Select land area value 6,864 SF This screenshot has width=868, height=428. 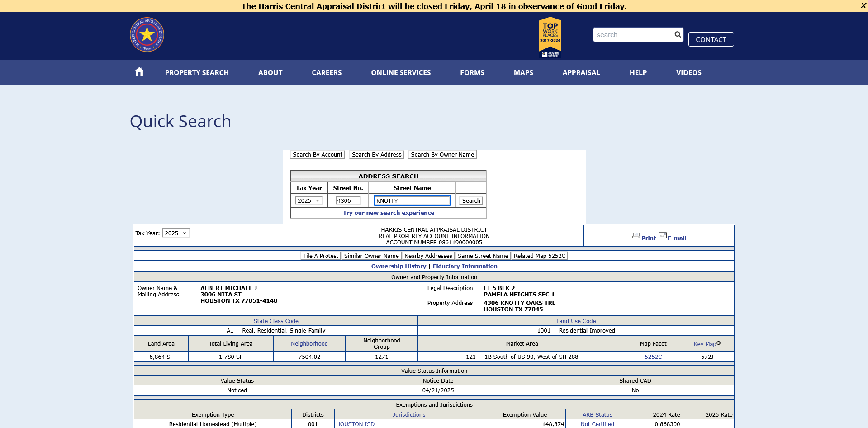pyautogui.click(x=161, y=357)
